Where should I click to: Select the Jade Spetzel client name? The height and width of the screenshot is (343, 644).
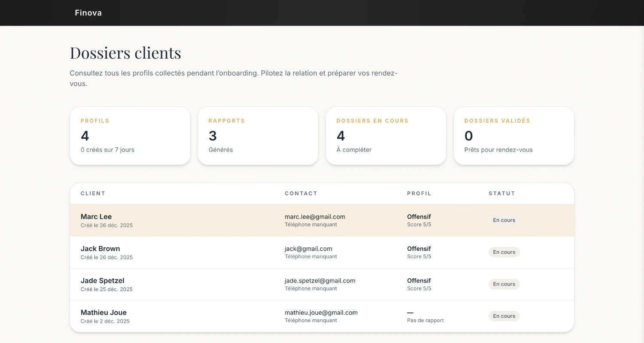[x=102, y=281]
